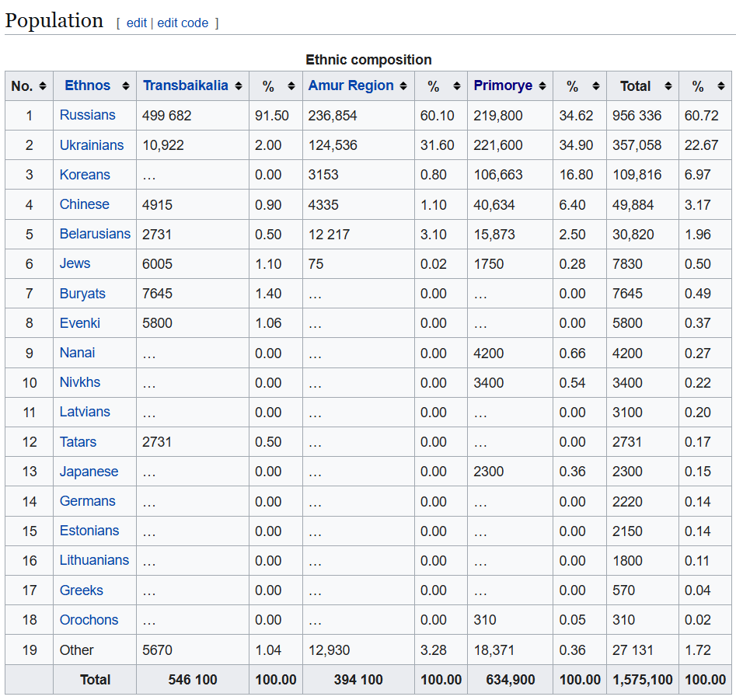
Task: Select the 0.66 percent cell for Nanai
Action: pos(580,353)
